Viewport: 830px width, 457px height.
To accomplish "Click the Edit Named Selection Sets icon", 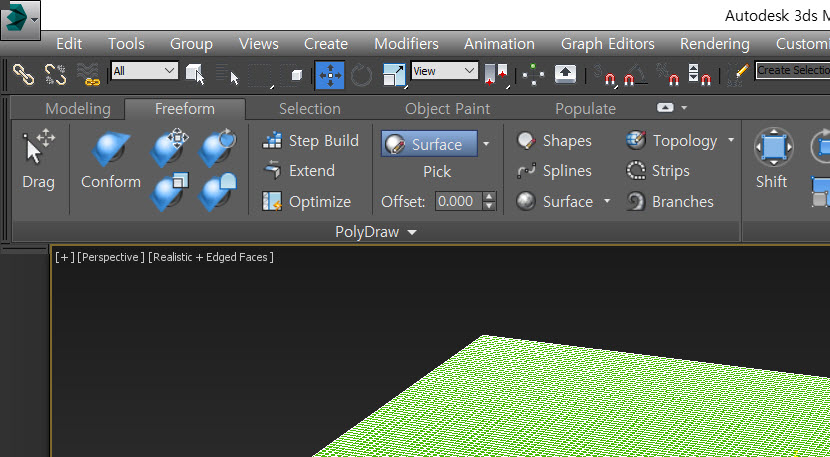I will pyautogui.click(x=739, y=75).
